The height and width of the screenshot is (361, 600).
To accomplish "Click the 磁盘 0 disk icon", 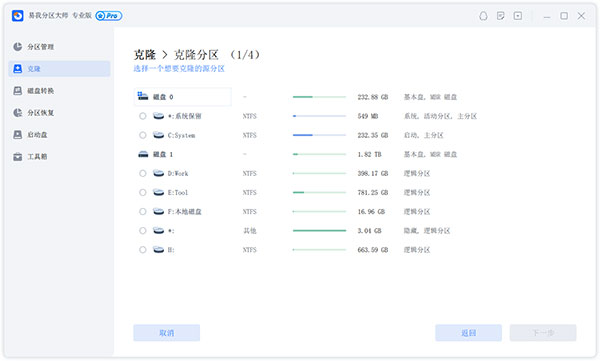I will coord(143,96).
